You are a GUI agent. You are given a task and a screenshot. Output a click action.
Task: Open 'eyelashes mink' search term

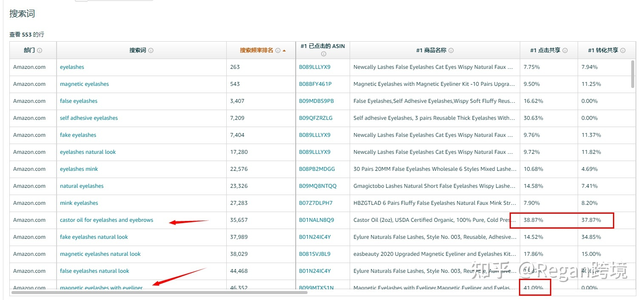pos(79,169)
